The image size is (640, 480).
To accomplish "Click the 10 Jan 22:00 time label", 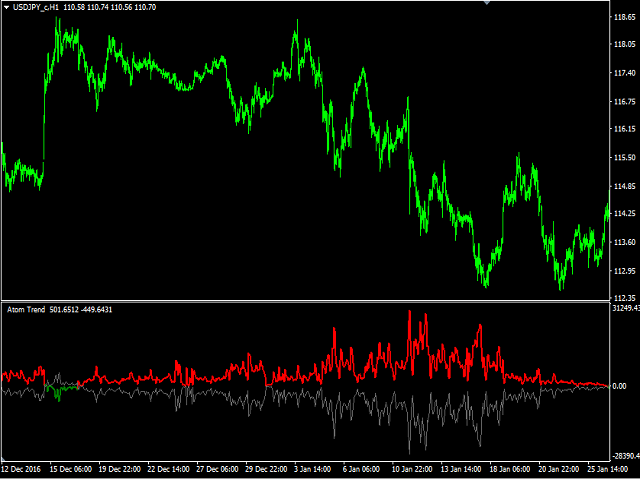I will pos(412,469).
